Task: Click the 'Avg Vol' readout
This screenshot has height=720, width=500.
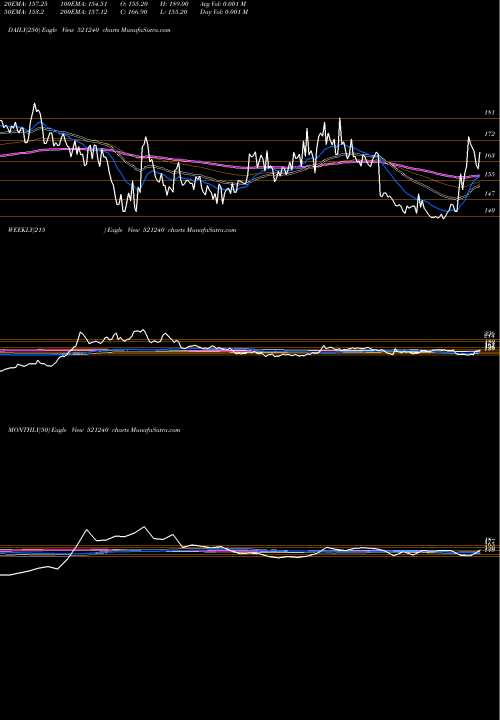Action: (223, 4)
